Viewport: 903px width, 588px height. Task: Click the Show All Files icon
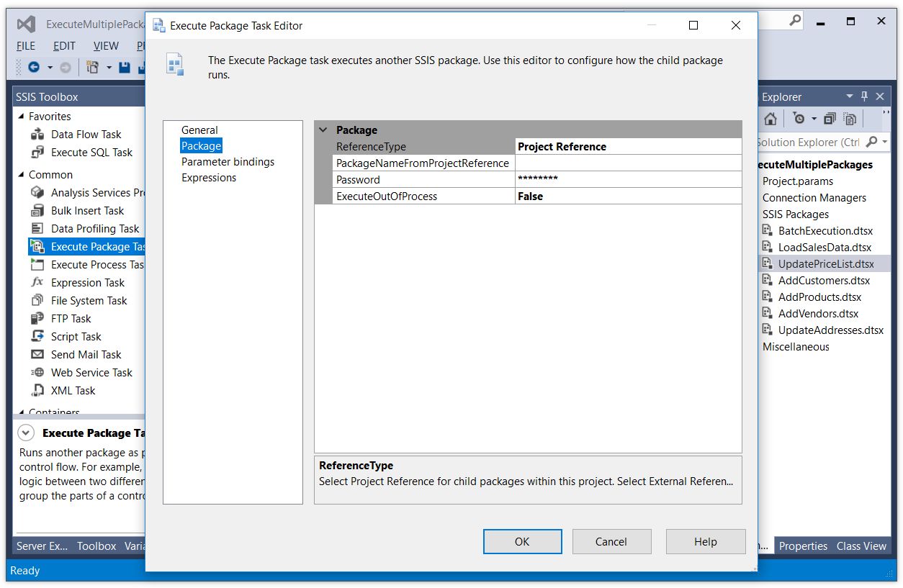click(x=850, y=119)
